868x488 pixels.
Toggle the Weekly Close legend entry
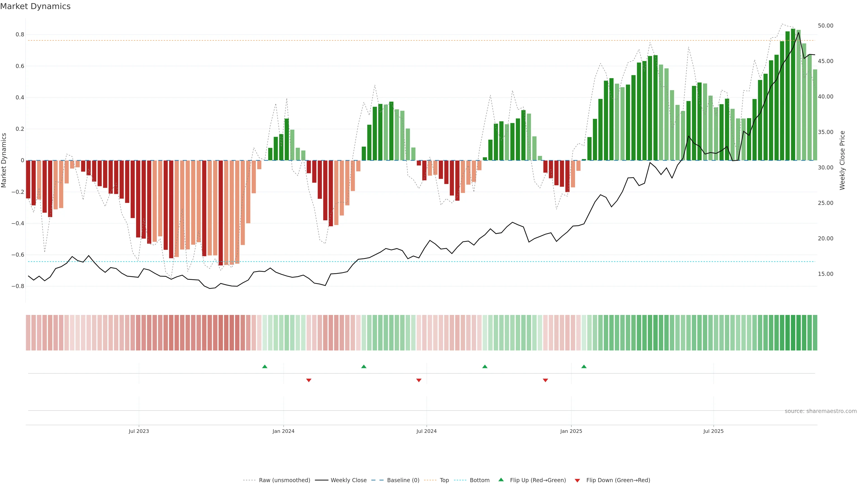pos(348,480)
